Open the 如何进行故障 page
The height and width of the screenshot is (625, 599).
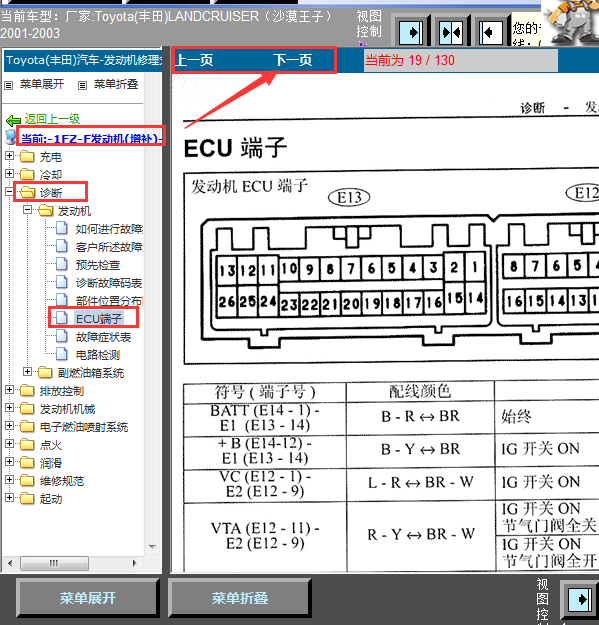click(x=109, y=229)
